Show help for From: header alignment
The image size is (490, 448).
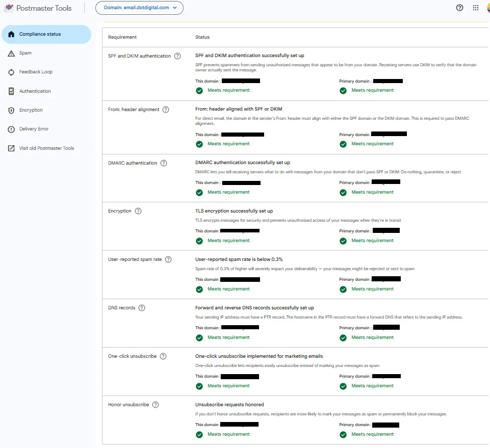(166, 110)
